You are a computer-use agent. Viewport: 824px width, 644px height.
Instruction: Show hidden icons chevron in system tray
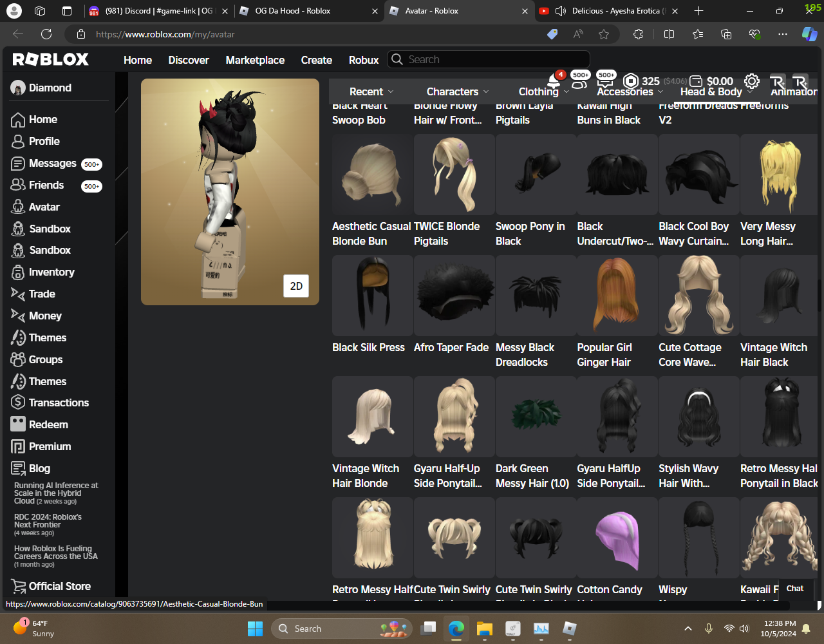point(688,629)
